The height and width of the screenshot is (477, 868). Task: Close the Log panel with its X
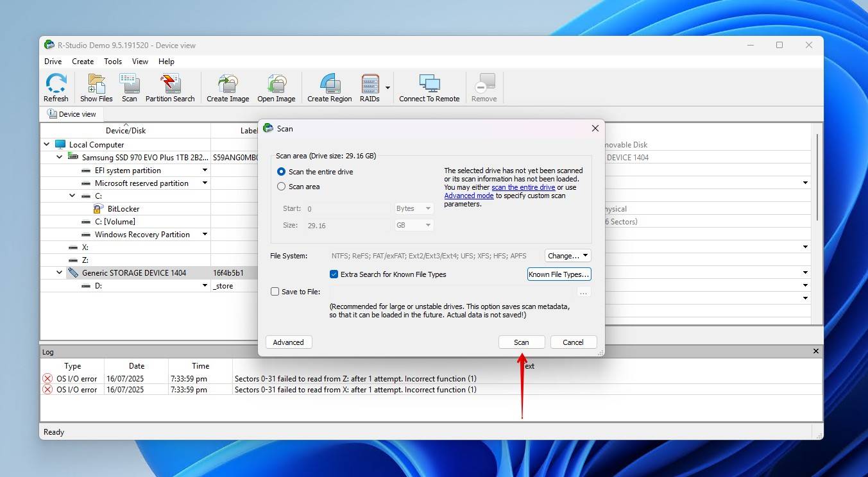coord(816,351)
